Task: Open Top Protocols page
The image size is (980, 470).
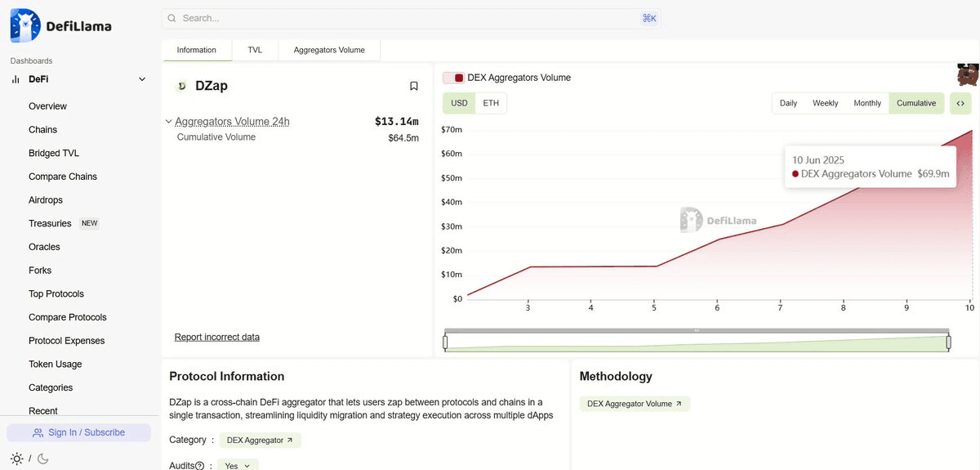Action: pyautogui.click(x=56, y=293)
